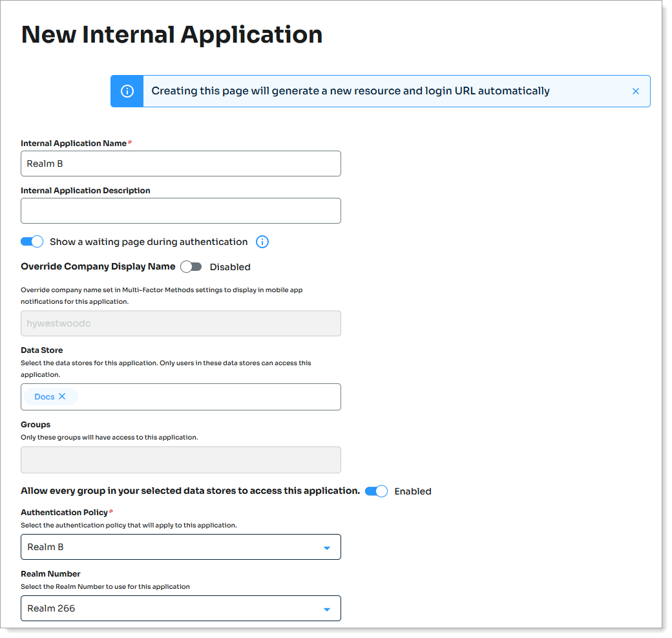Focus the Internal Application Description field
The width and height of the screenshot is (672, 638).
coord(180,211)
